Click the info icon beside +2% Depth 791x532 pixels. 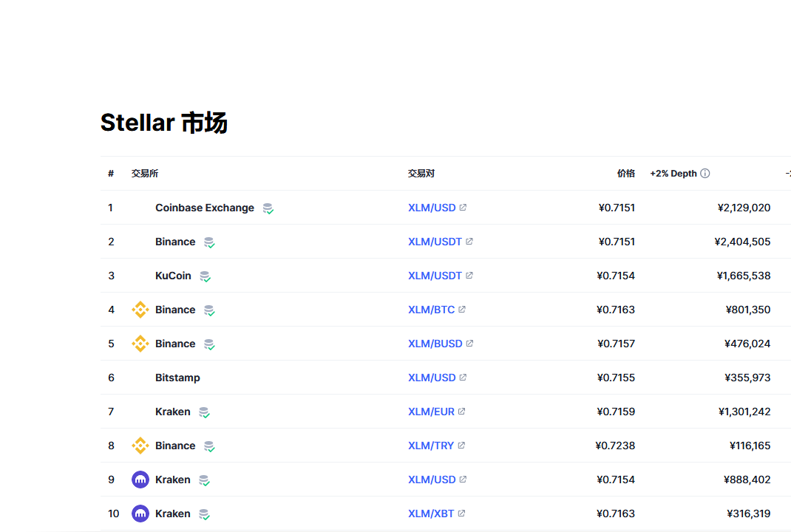coord(705,174)
